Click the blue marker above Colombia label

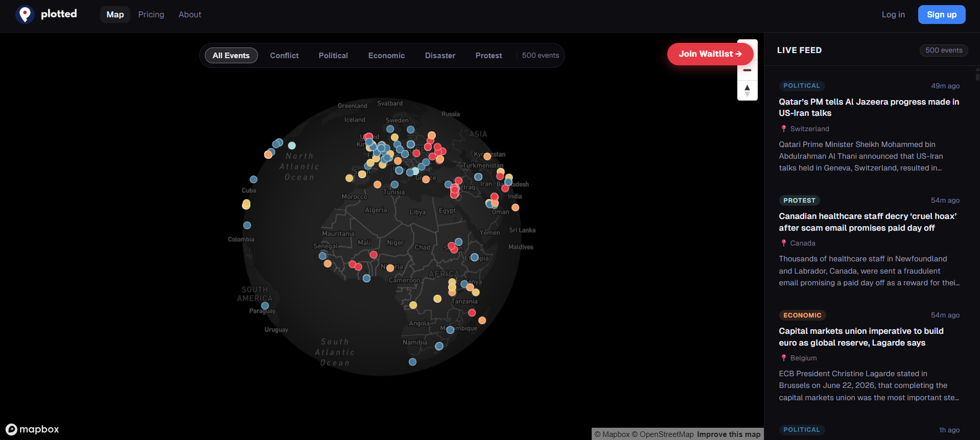pos(247,225)
